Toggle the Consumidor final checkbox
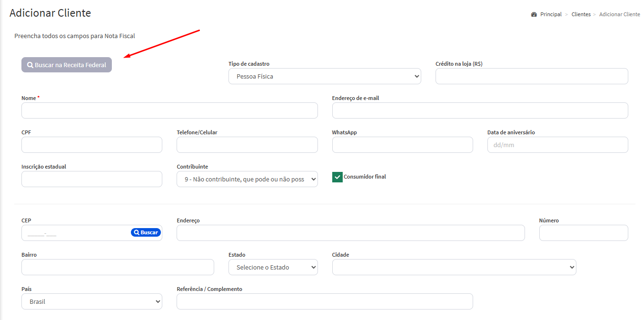This screenshot has height=320, width=644. tap(337, 177)
